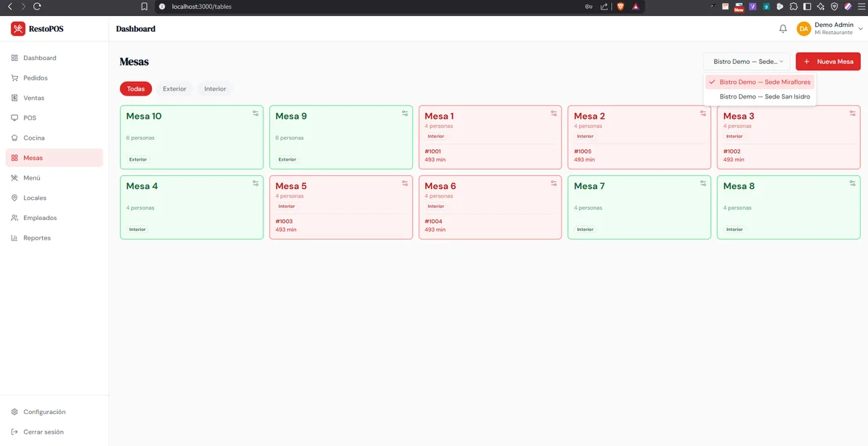Click the Mesa 8 title
This screenshot has height=446, width=868.
tap(739, 186)
